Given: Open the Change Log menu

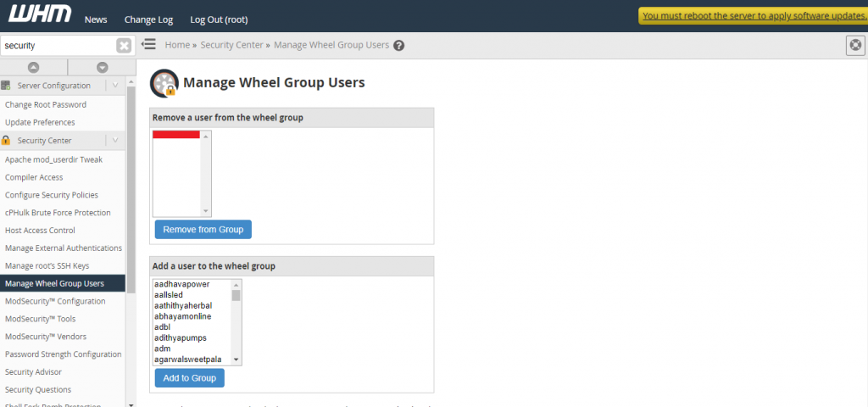Looking at the screenshot, I should point(148,20).
